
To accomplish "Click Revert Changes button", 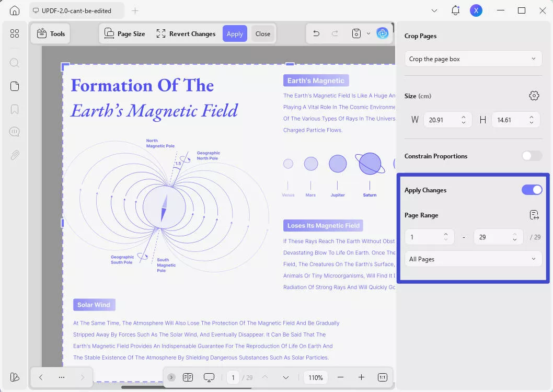I will [x=186, y=33].
